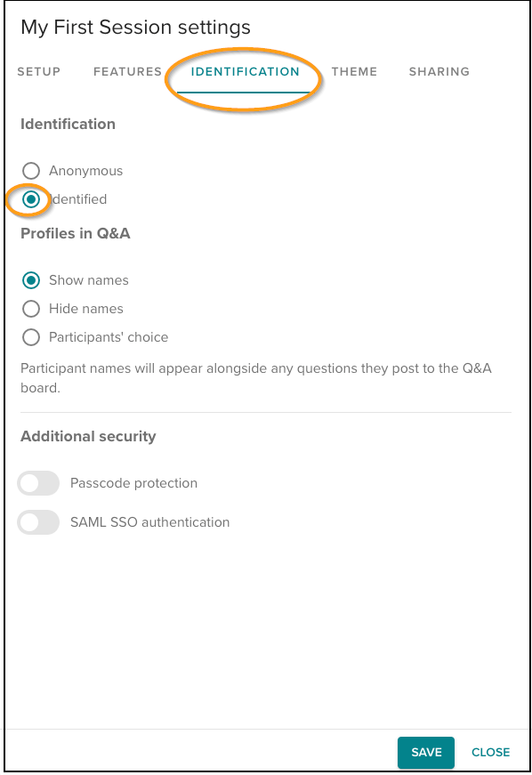The width and height of the screenshot is (532, 775).
Task: Choose Show names for Q&A profiles
Action: click(x=31, y=280)
